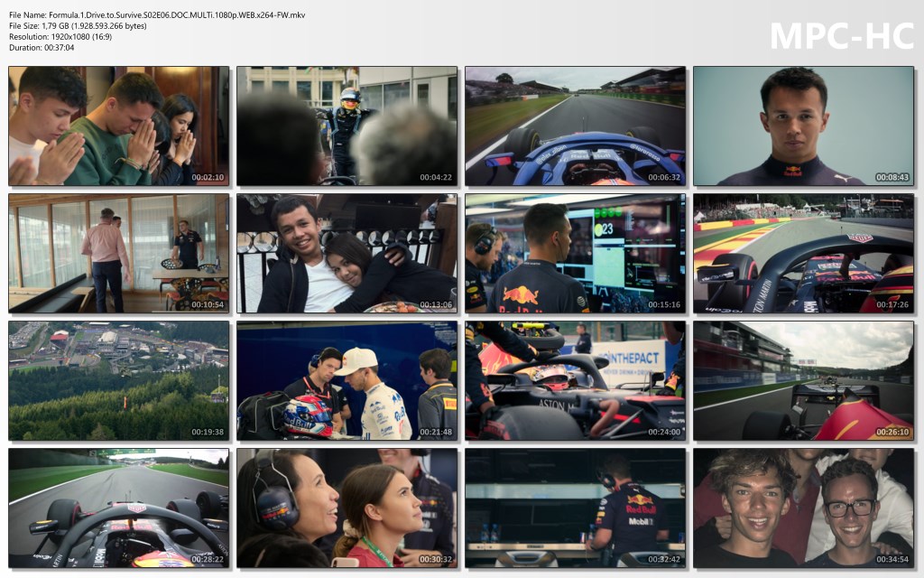924x578 pixels.
Task: Select the office meeting thumbnail at 00:10:54
Action: pos(119,253)
